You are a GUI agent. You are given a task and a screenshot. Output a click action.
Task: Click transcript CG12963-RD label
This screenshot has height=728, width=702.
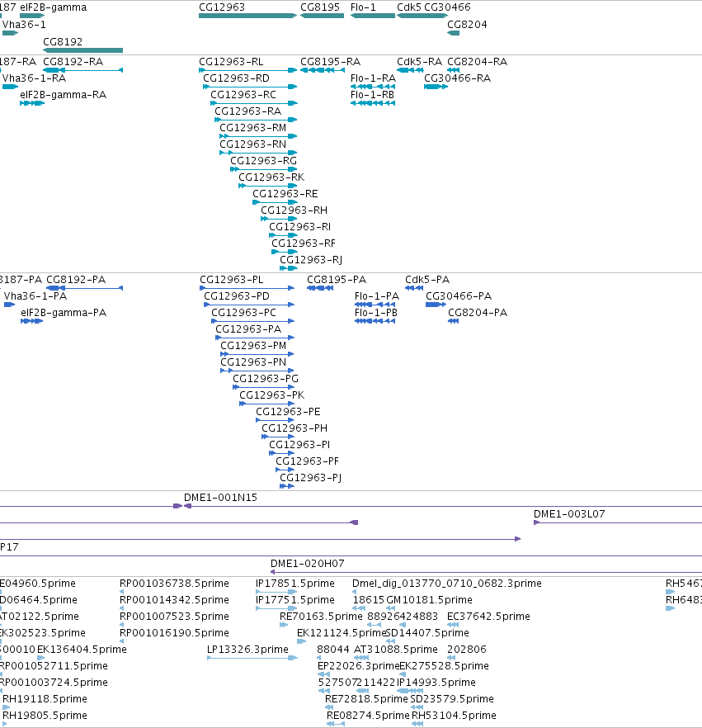[236, 78]
